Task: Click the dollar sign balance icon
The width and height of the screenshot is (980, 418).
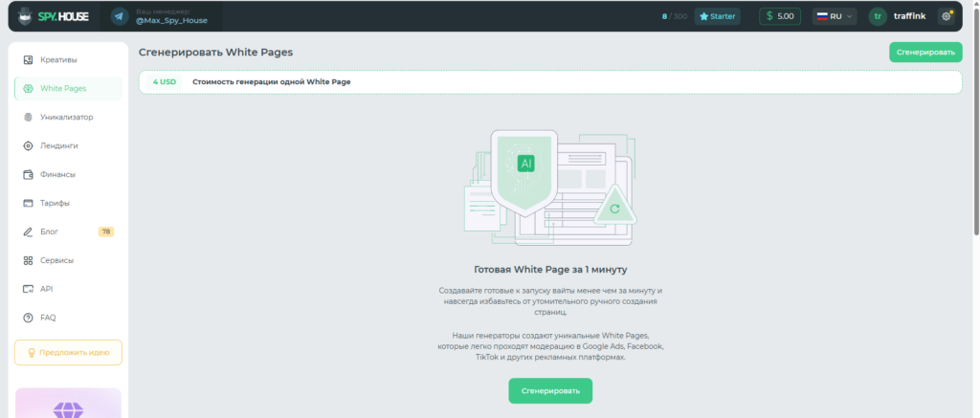Action: pos(769,16)
